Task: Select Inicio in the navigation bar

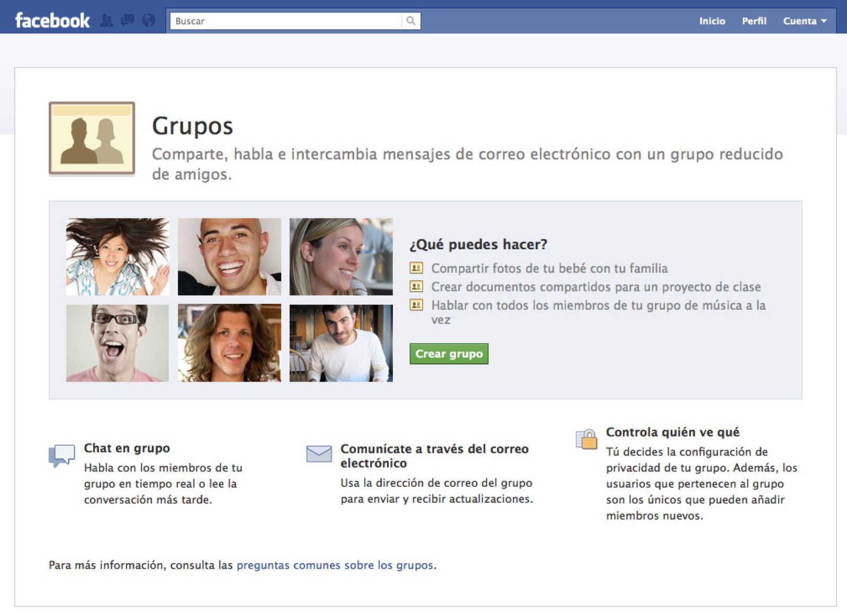Action: pos(712,21)
